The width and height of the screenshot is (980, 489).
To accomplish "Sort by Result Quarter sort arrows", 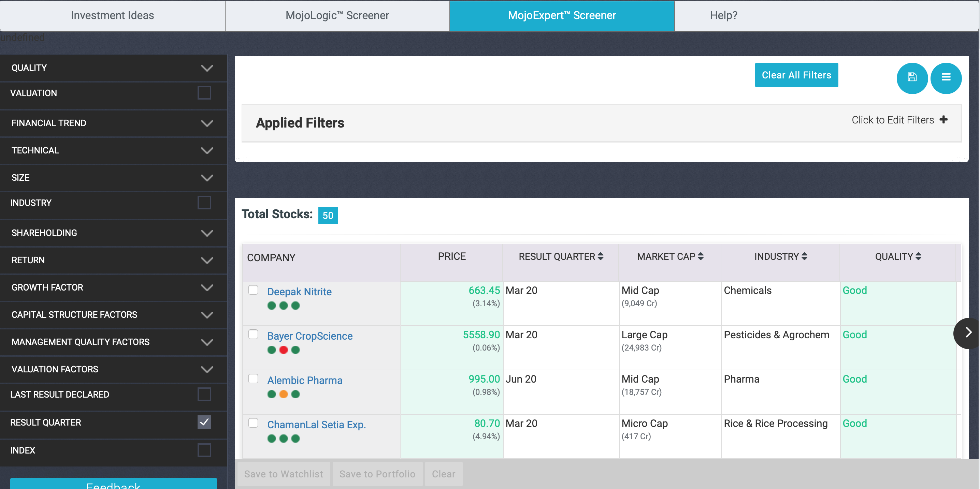I will [601, 257].
